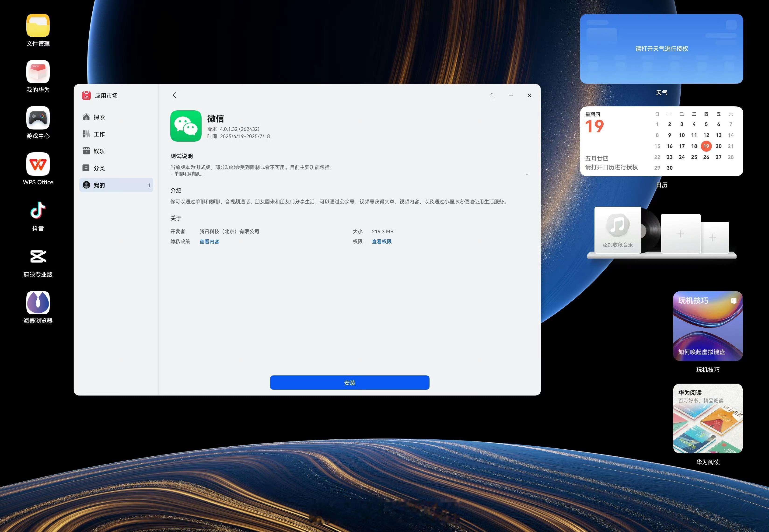Select date 12 in the calendar widget

(706, 135)
